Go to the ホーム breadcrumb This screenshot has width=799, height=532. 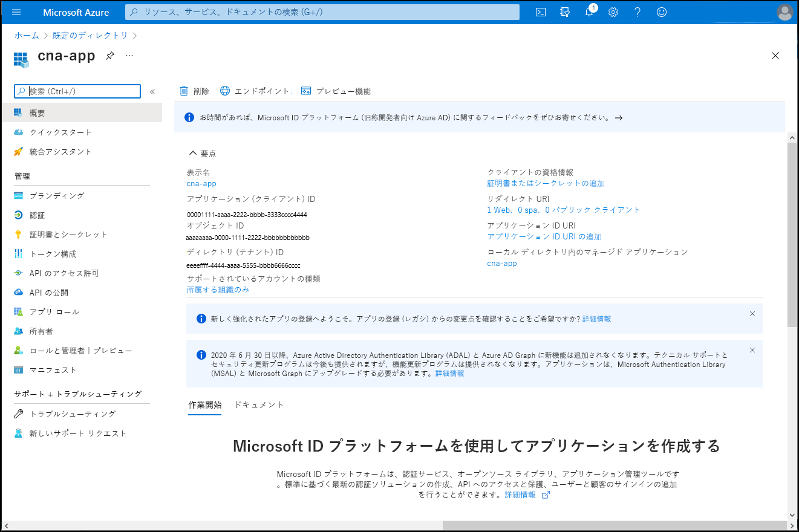click(x=27, y=36)
